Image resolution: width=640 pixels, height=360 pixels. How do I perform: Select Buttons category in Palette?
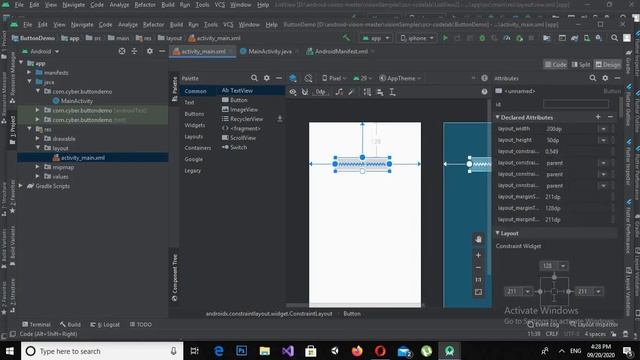tap(194, 114)
